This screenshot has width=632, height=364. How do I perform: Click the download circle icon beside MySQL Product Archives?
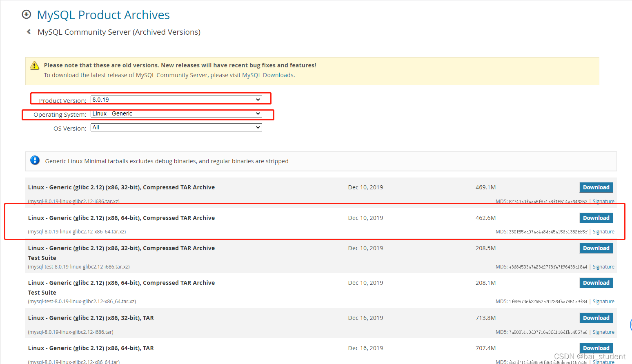click(x=26, y=15)
